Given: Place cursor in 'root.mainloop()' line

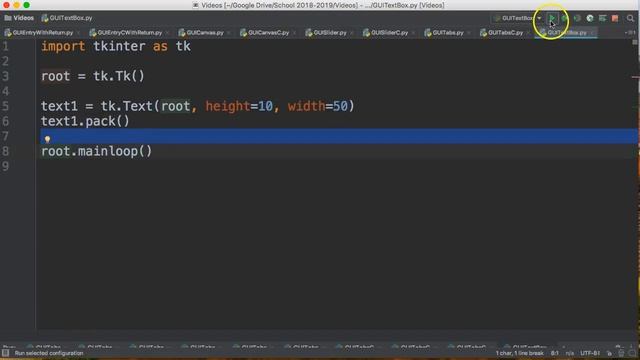Looking at the screenshot, I should click(x=96, y=151).
